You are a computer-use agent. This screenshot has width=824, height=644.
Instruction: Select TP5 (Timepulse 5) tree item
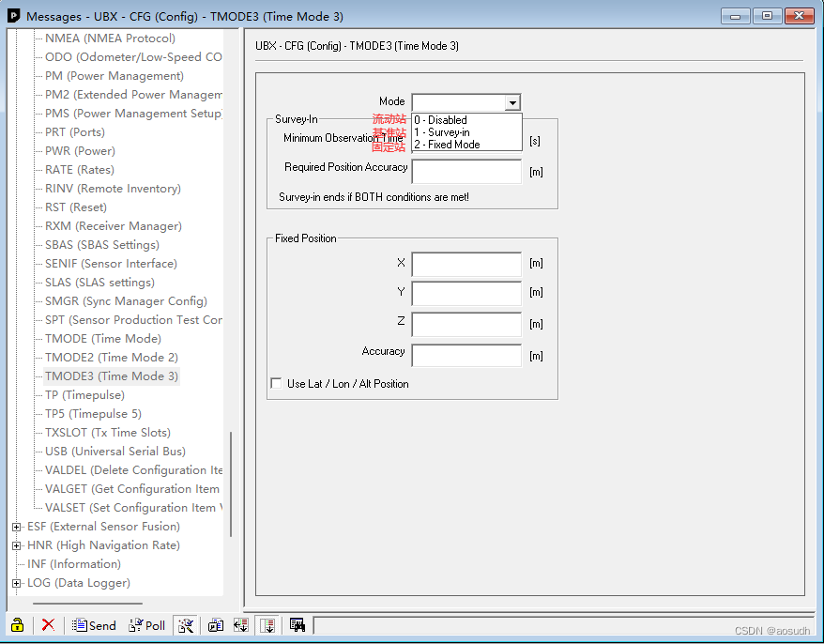93,414
